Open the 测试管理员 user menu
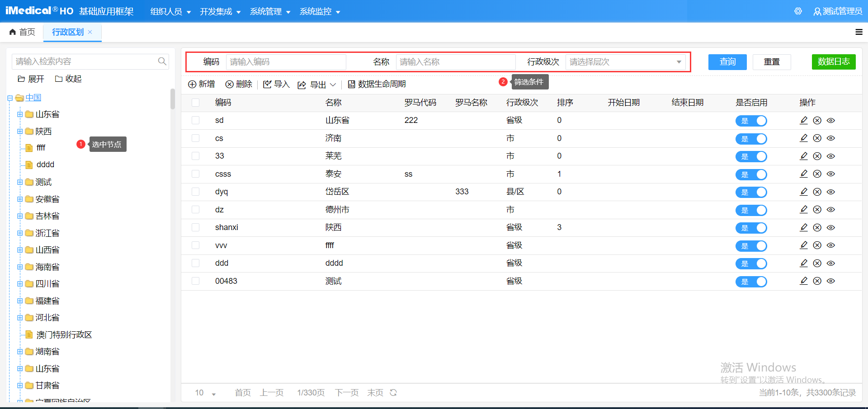 point(838,11)
